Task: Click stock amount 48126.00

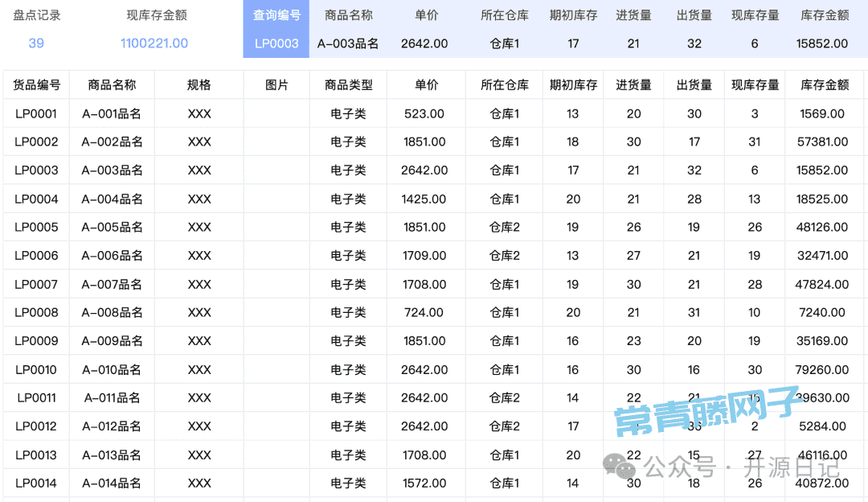Action: [x=822, y=227]
